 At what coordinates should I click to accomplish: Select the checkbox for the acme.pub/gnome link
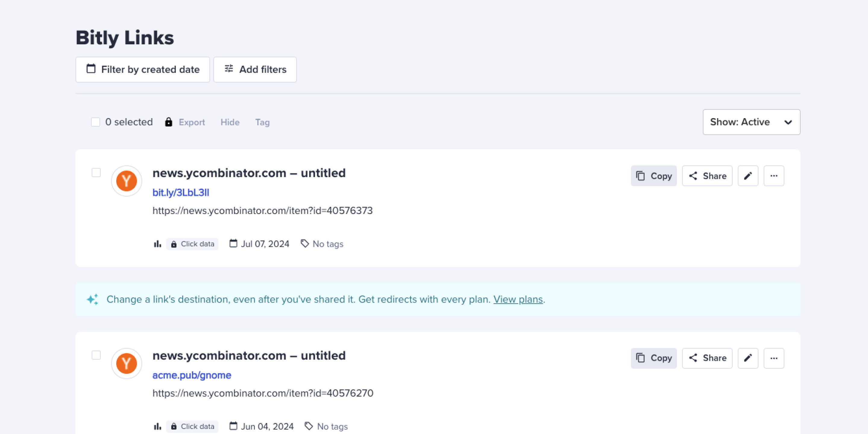96,355
